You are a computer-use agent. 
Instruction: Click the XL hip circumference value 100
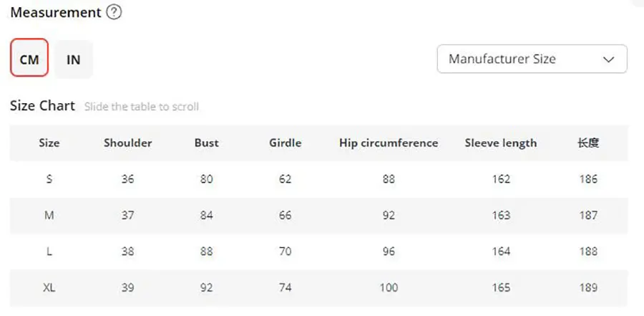pos(389,287)
